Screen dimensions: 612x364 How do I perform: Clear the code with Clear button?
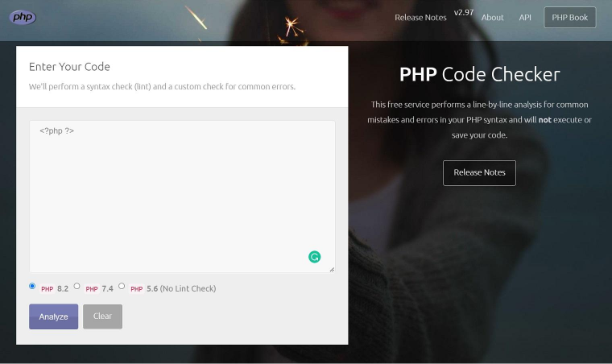102,316
